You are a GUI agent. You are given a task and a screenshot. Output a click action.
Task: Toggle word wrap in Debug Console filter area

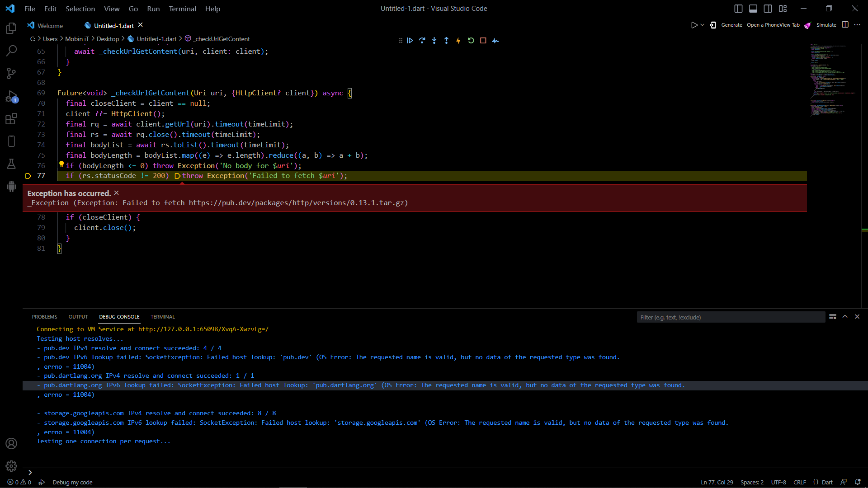(x=833, y=317)
